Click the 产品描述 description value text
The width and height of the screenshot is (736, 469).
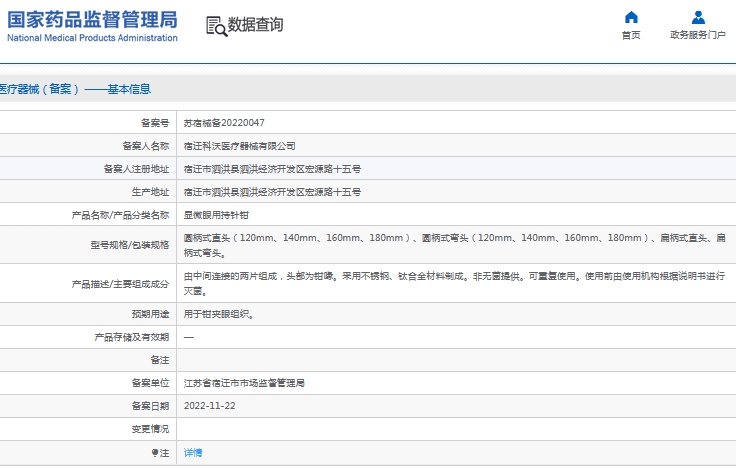pos(454,283)
